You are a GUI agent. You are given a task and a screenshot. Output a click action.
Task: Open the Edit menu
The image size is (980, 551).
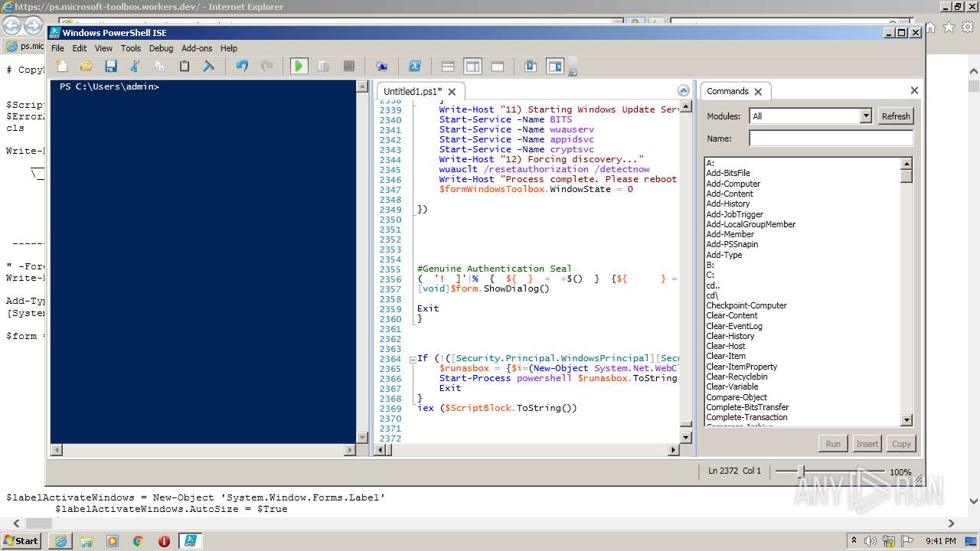pyautogui.click(x=80, y=48)
